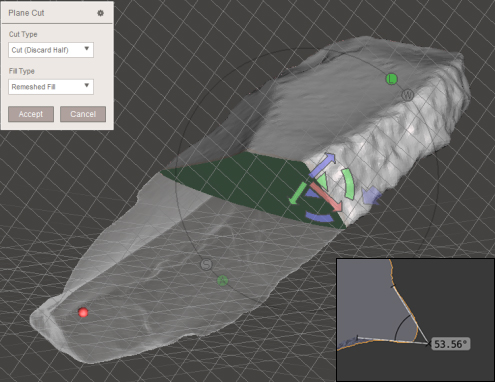
Task: Click the gray S gizmo handle
Action: click(207, 265)
